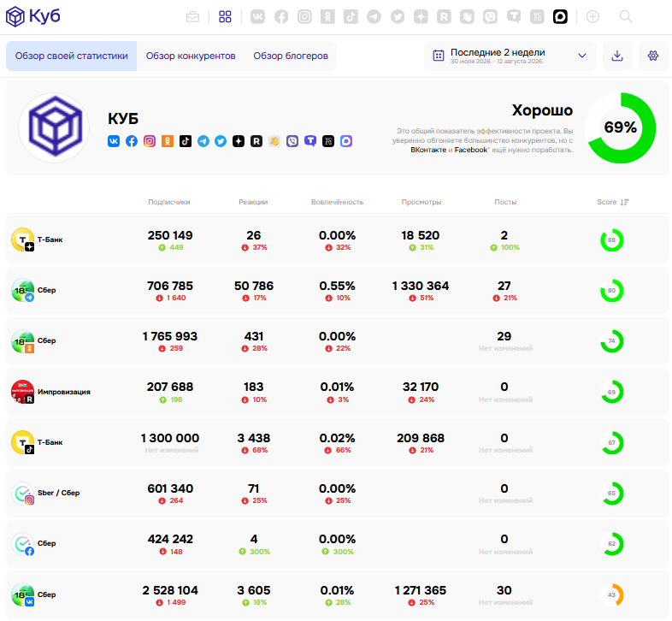Filter by Instagram icon in the top bar
Image resolution: width=672 pixels, height=621 pixels.
(304, 17)
